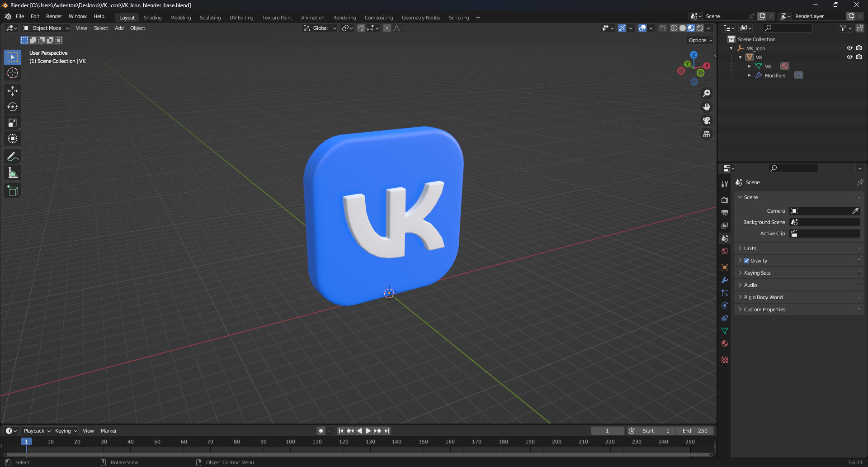This screenshot has width=868, height=467.
Task: Click the eyedropper in Camera field
Action: click(855, 211)
